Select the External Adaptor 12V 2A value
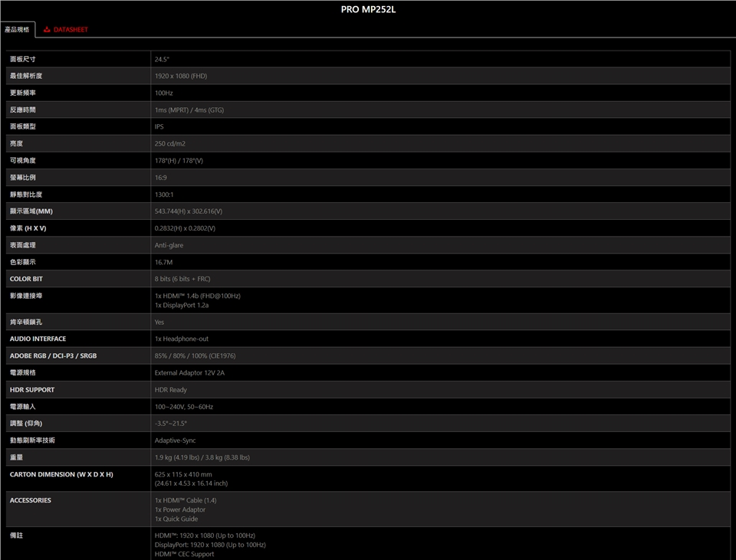Screen dimensions: 736x560 tap(189, 372)
